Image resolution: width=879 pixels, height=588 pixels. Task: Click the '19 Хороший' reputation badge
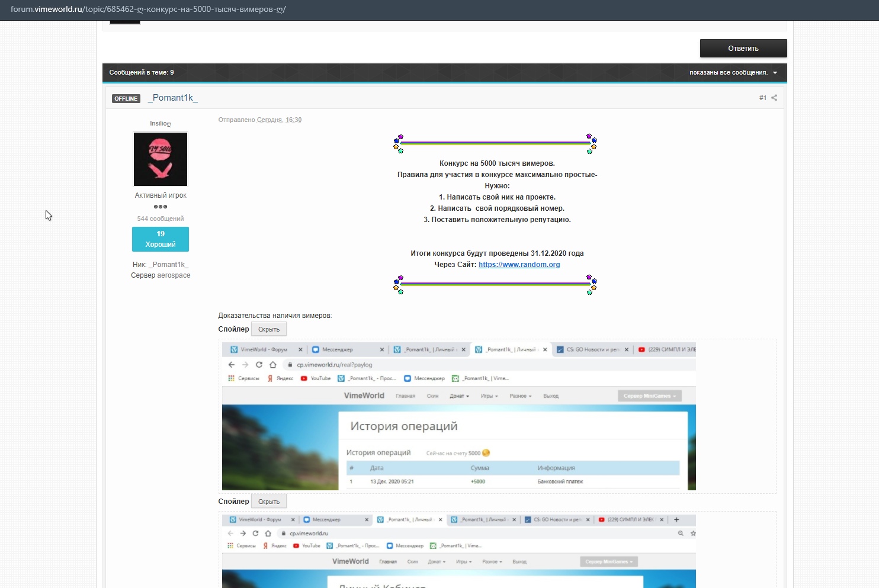(x=161, y=239)
